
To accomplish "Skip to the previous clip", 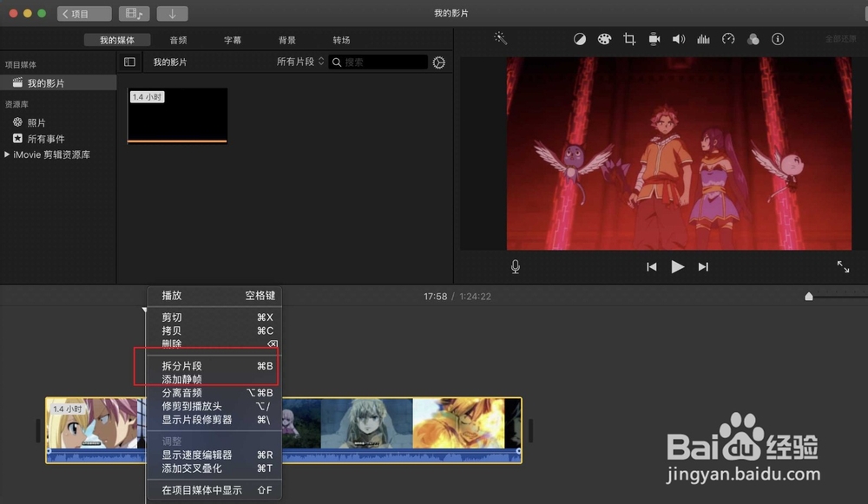I will tap(652, 266).
